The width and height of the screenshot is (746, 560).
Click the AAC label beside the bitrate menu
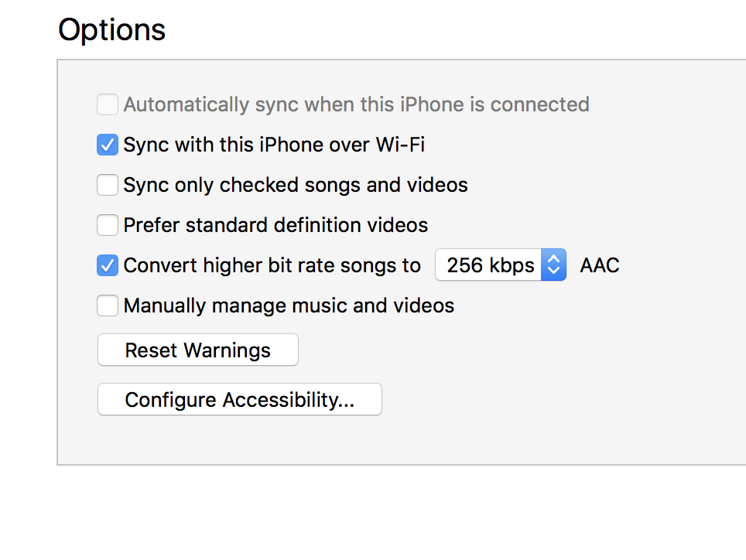click(600, 265)
